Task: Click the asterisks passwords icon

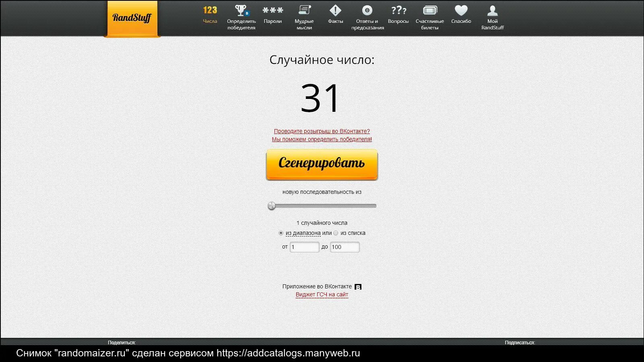Action: point(273,10)
